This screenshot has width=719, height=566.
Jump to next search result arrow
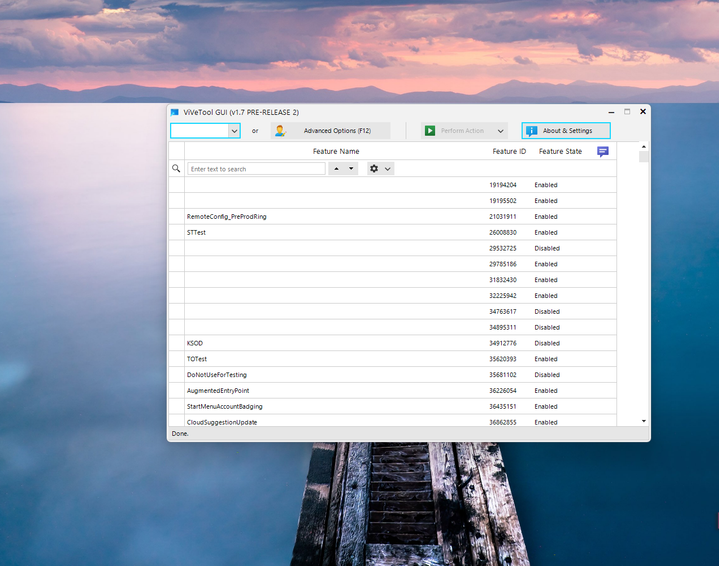pos(351,169)
